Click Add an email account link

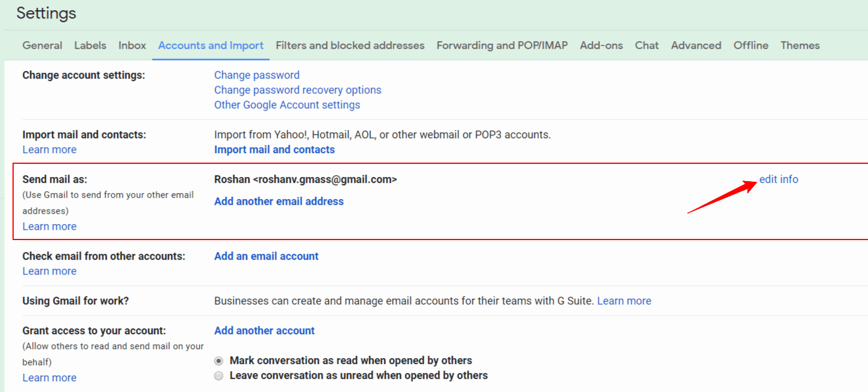[266, 256]
